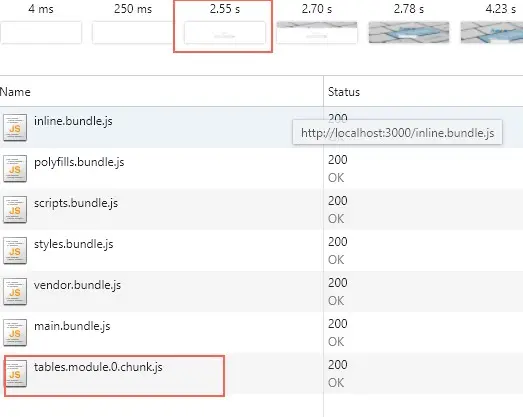Image resolution: width=523 pixels, height=417 pixels.
Task: Select the tables.module.0.chunk.js request name
Action: coord(98,367)
